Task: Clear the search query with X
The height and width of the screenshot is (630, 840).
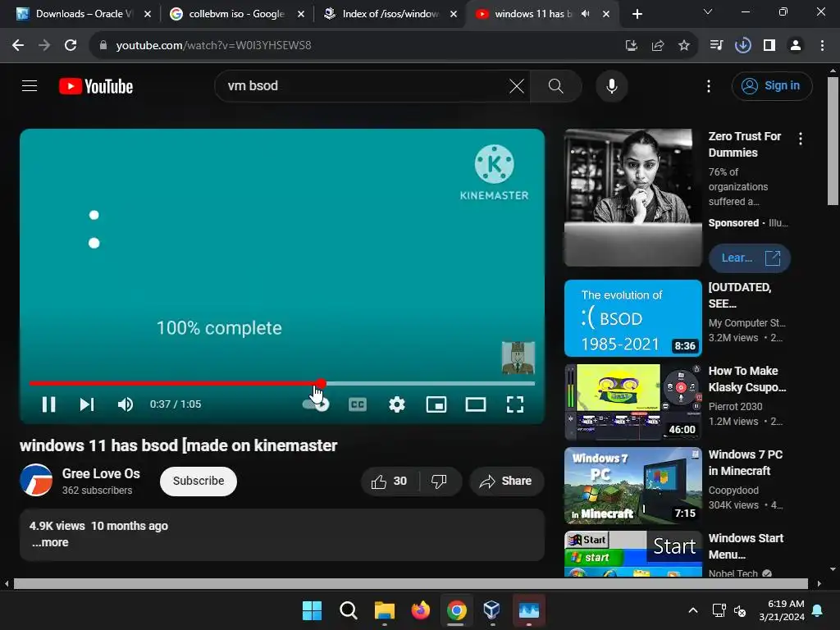Action: coord(517,85)
